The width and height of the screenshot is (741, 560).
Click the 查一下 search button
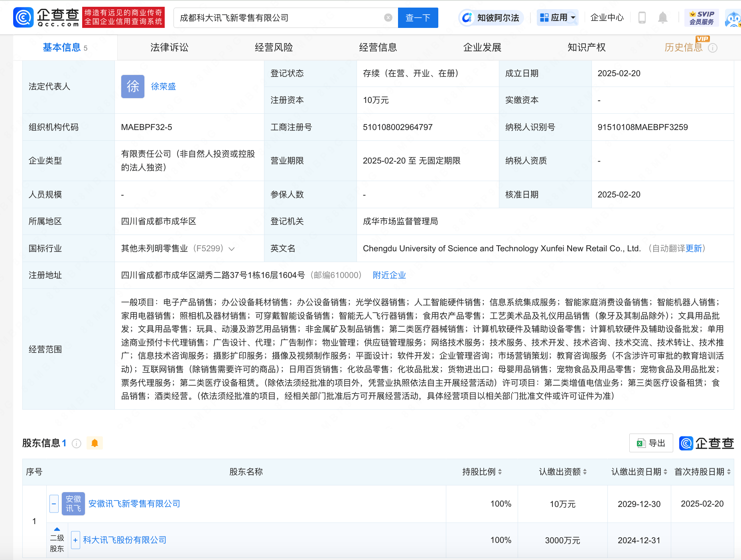click(418, 18)
